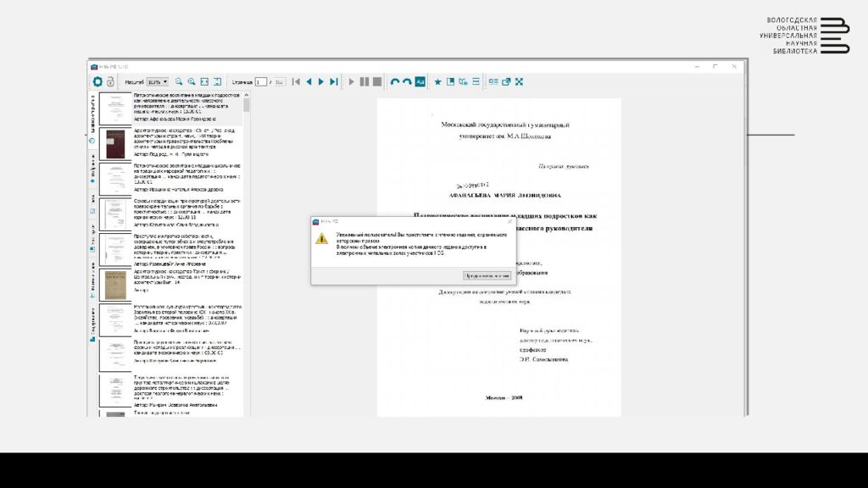The width and height of the screenshot is (868, 488).
Task: Select the fifth thumbnail by Анна Игоревна
Action: click(115, 250)
